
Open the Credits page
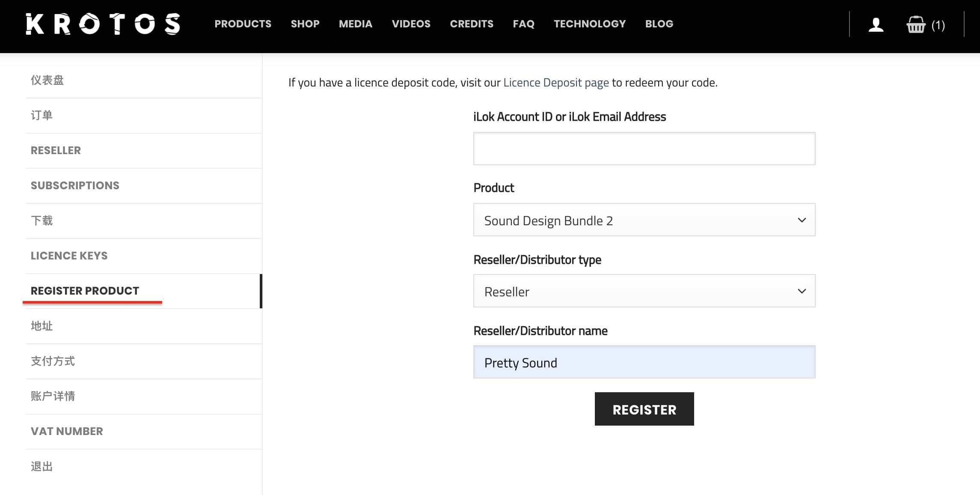pos(472,24)
